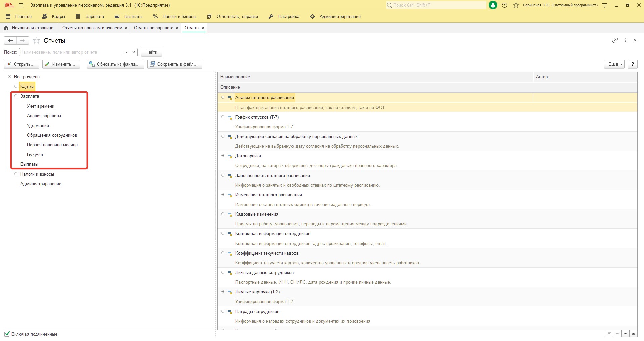Expand the Изменение штатного расписания row

[223, 195]
